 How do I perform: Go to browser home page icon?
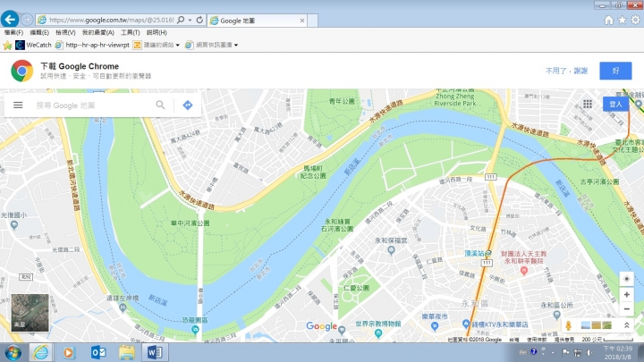click(609, 20)
